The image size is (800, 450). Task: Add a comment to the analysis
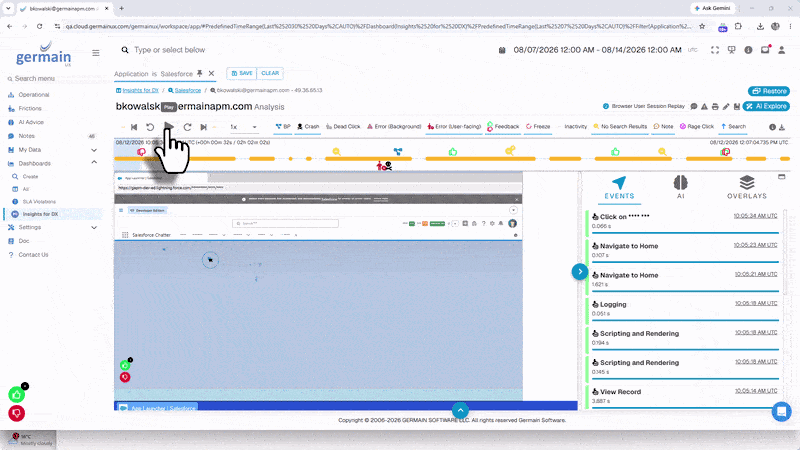tap(694, 107)
